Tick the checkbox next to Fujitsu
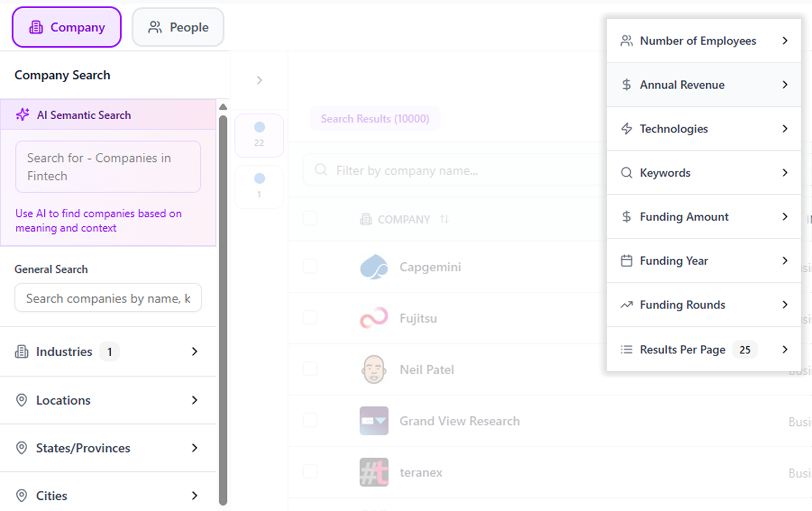 [x=310, y=318]
